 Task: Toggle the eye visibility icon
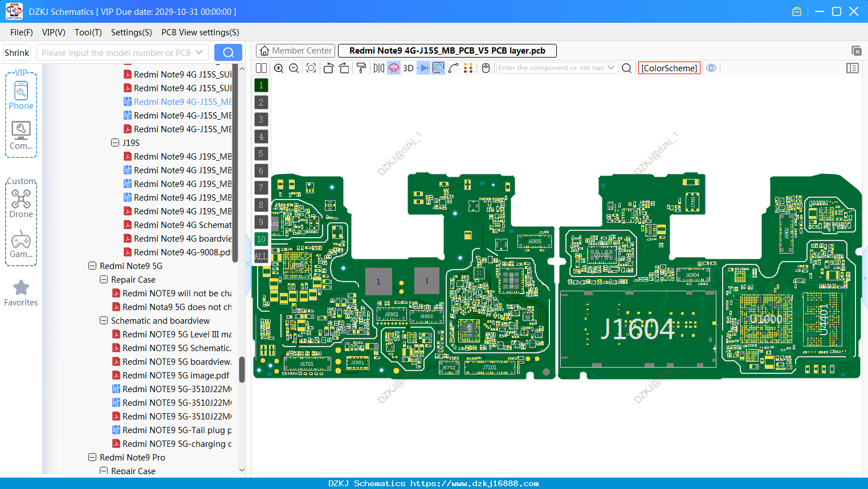pos(711,68)
